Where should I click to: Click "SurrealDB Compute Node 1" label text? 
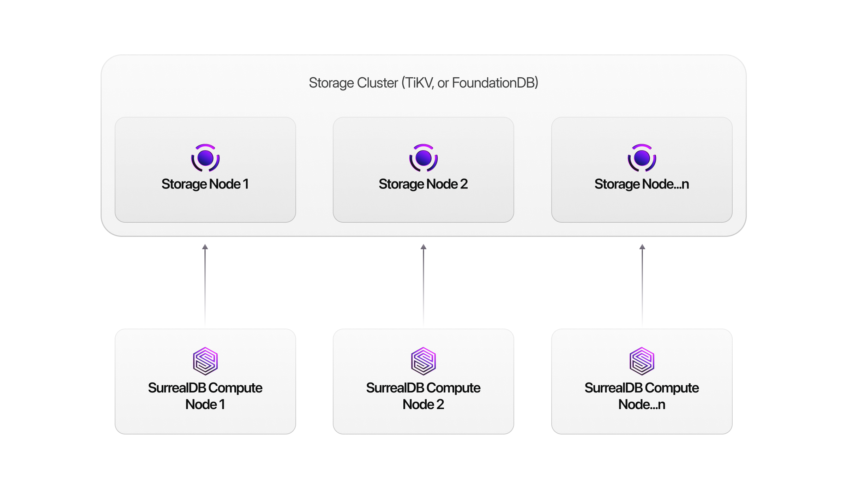tap(205, 396)
